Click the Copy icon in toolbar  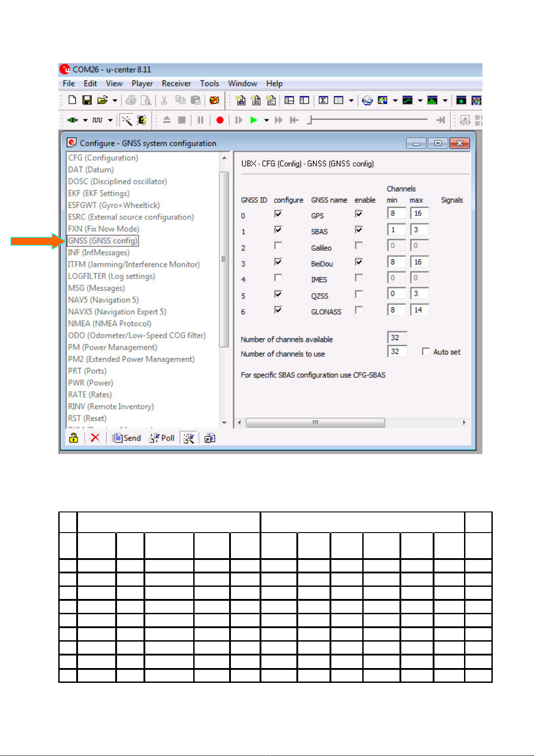pyautogui.click(x=180, y=100)
